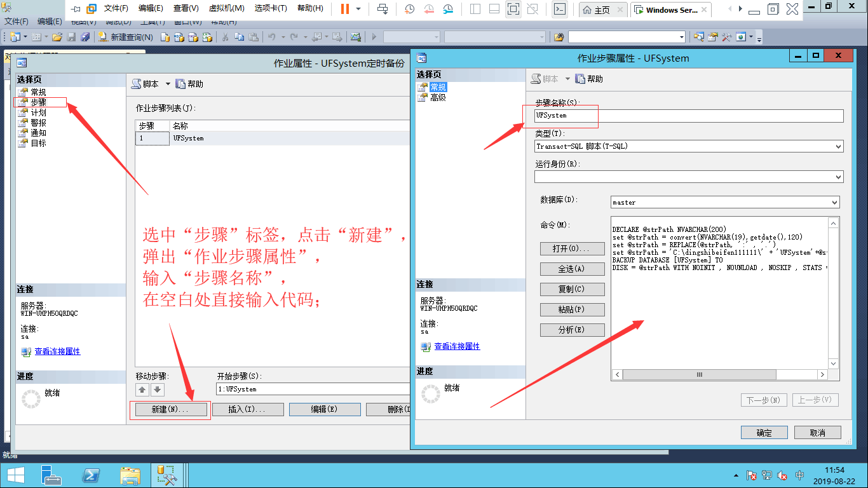Open the 脚本 dropdown arrow in step properties
This screenshot has height=488, width=868.
(567, 79)
